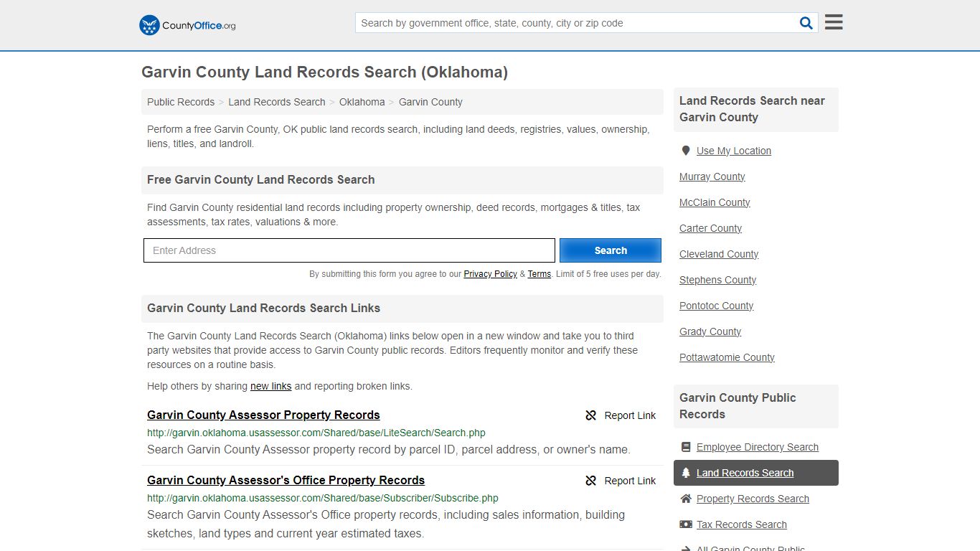
Task: Click the Garvin County Land Records Search heading
Action: point(324,72)
